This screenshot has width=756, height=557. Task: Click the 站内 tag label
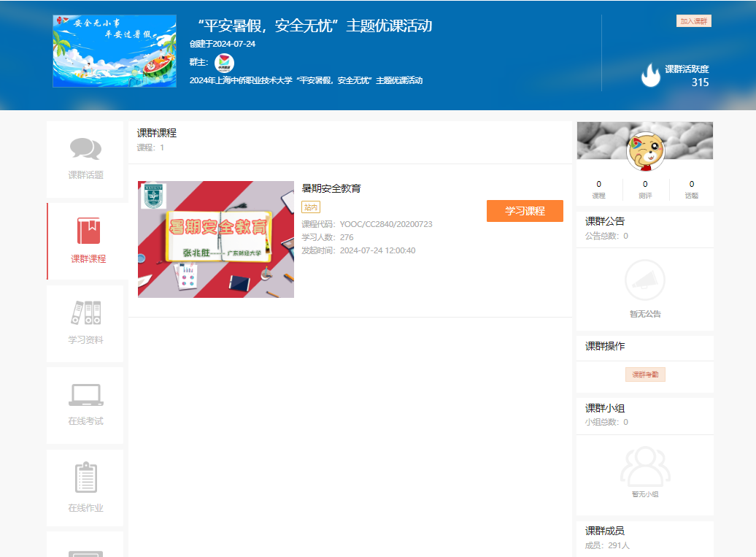(x=311, y=207)
